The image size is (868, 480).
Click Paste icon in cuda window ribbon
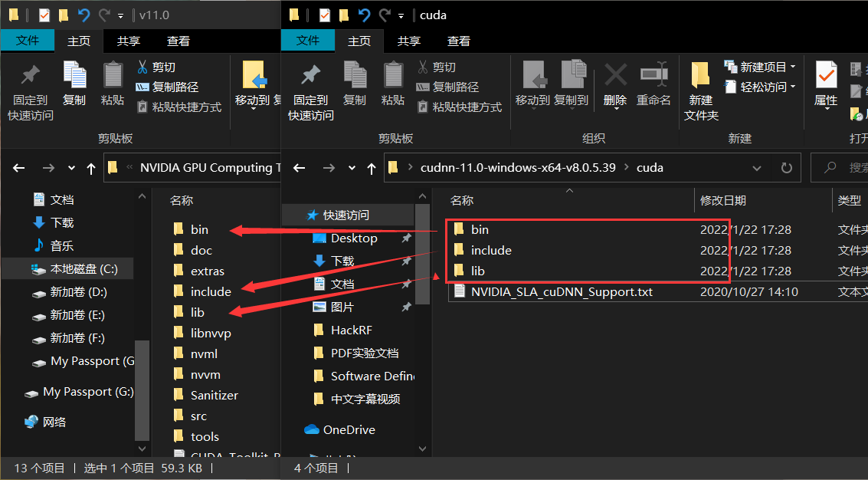click(x=393, y=84)
